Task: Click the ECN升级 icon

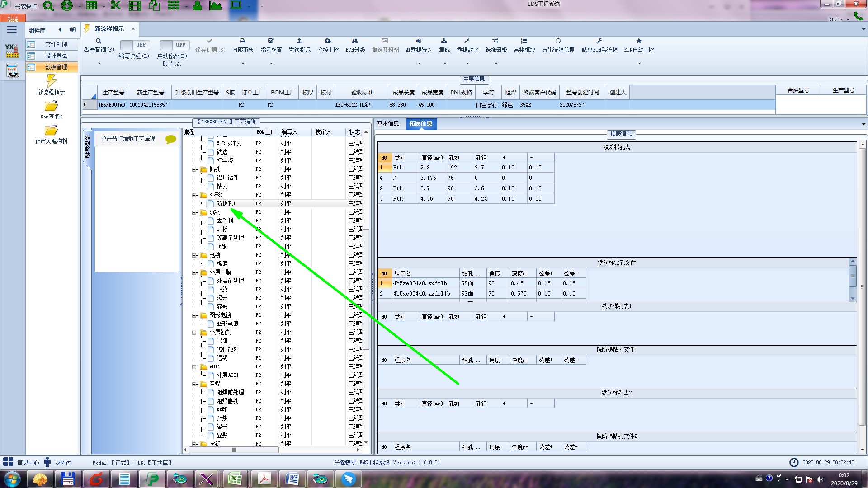Action: 355,41
